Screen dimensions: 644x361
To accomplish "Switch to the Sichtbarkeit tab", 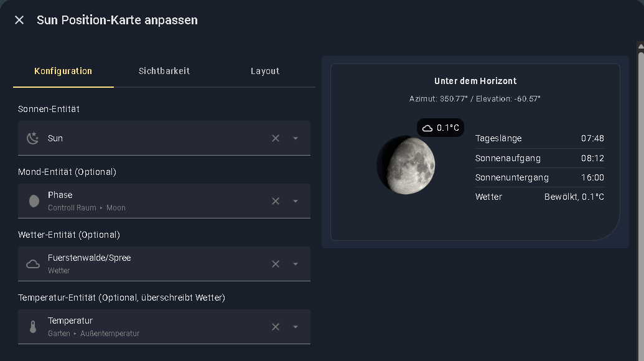I will pyautogui.click(x=164, y=71).
